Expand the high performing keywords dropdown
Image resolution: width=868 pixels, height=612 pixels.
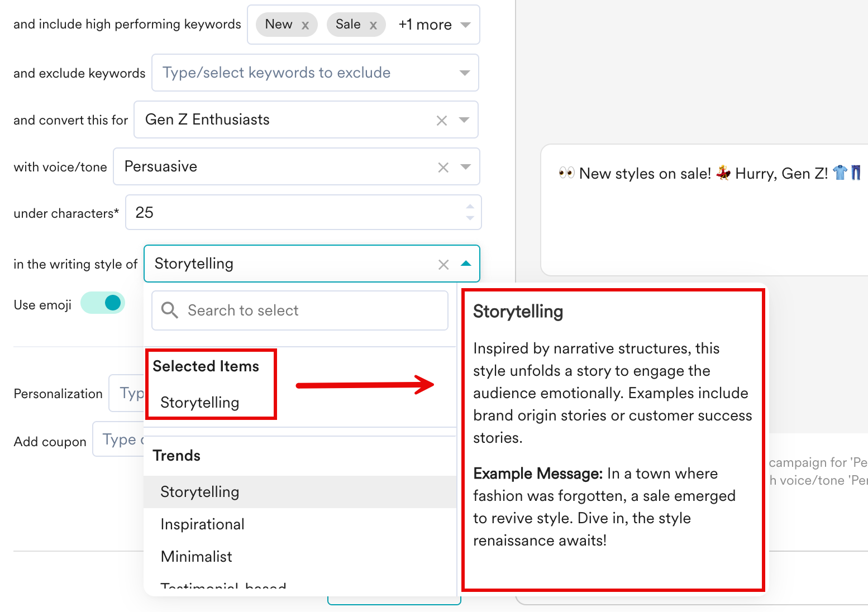coord(465,25)
